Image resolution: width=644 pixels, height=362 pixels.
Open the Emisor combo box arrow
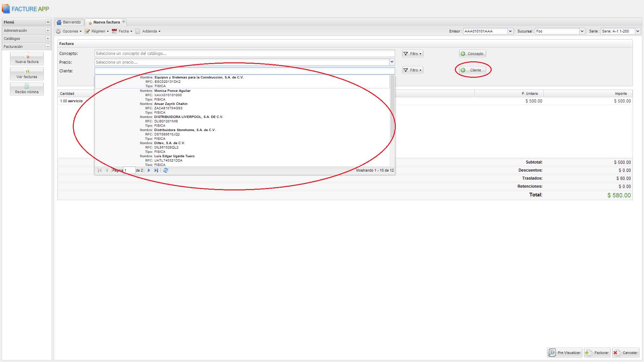[x=510, y=31]
